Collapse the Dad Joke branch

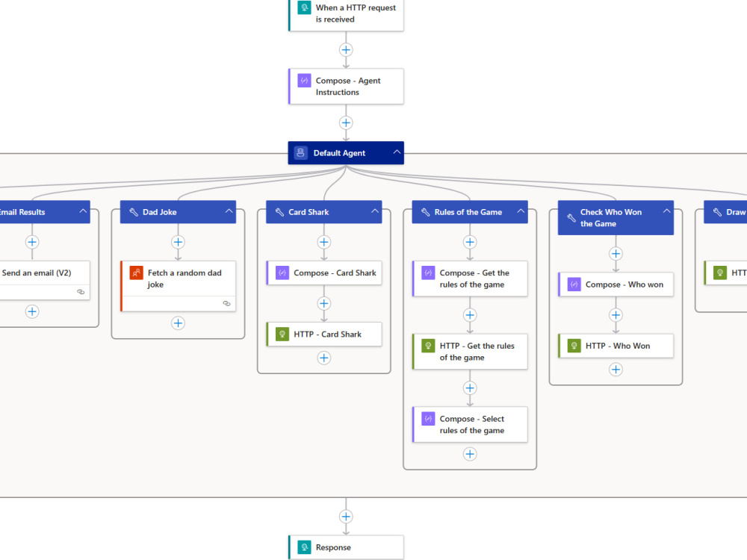pyautogui.click(x=229, y=211)
